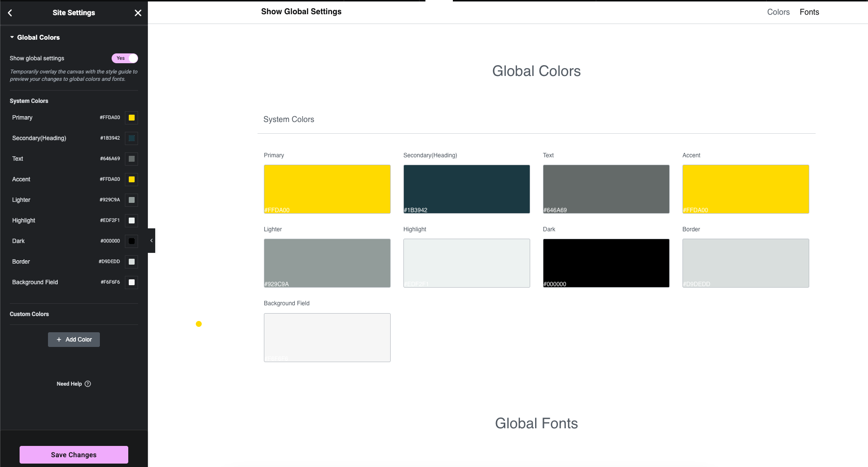Save changes with the pink button

[x=74, y=455]
